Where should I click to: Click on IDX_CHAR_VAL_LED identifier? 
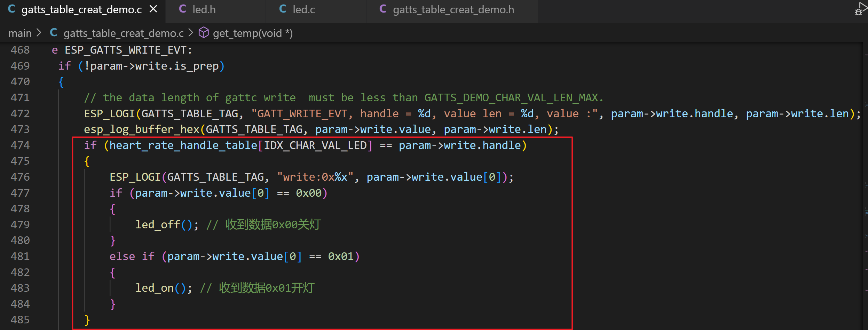(315, 146)
